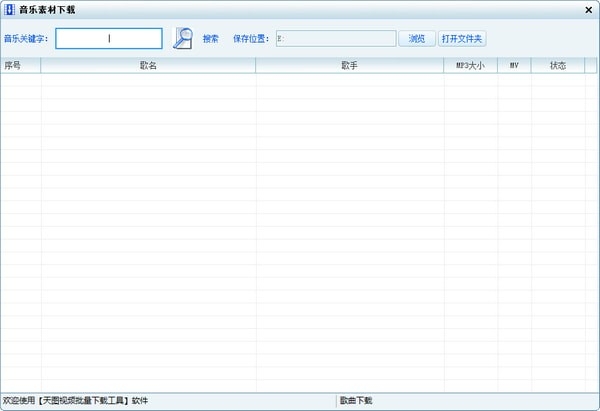Image resolution: width=600 pixels, height=411 pixels.
Task: Click the 歌曲下载 status bar section
Action: pos(356,401)
